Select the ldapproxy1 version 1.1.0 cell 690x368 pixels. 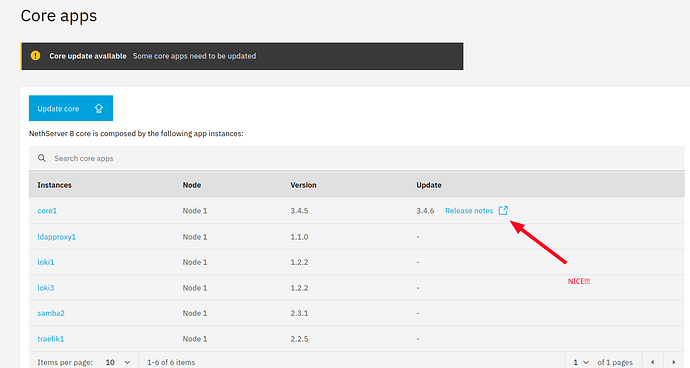[299, 237]
